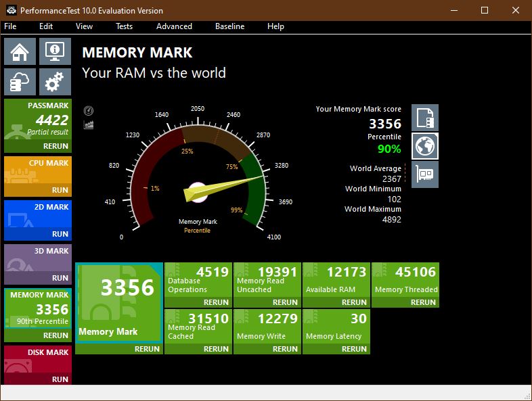This screenshot has width=532, height=401.
Task: Click the Memory Read Uncached 19391 tile
Action: (267, 280)
